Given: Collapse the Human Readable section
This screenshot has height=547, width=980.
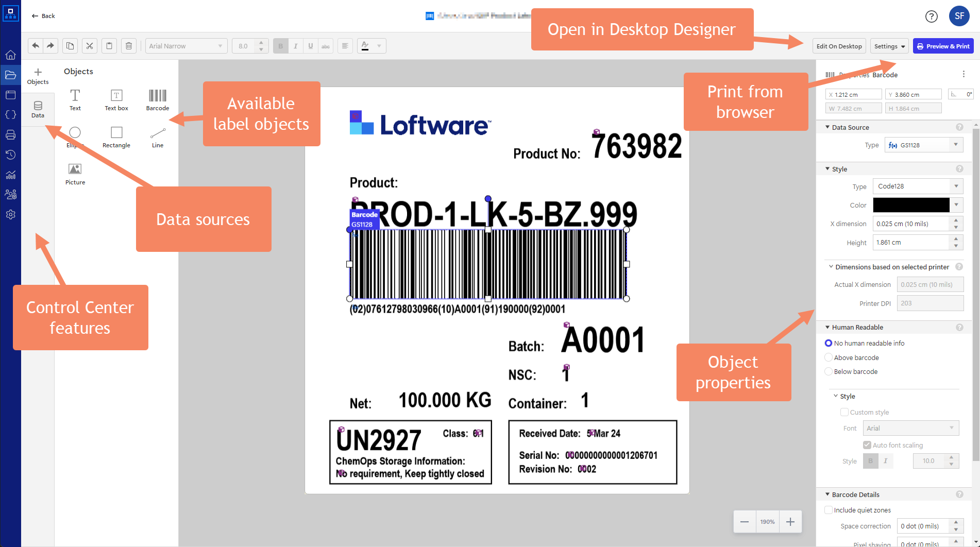Looking at the screenshot, I should (x=827, y=327).
